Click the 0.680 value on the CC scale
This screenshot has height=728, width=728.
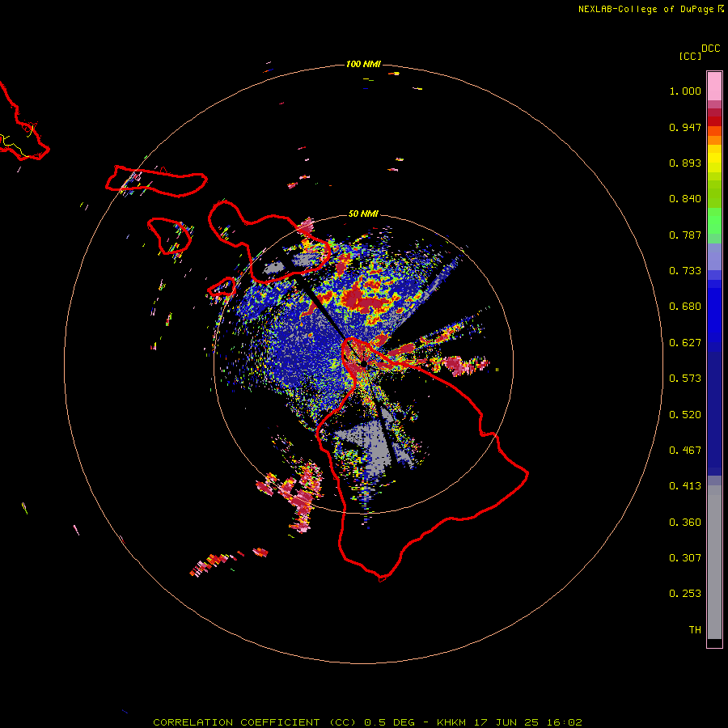(685, 307)
